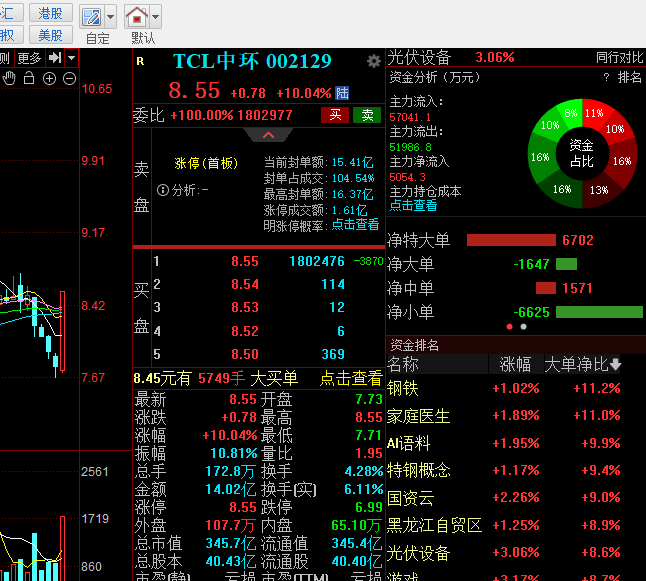Open 大买单 点击查看 link
This screenshot has height=581, width=646.
click(x=351, y=378)
